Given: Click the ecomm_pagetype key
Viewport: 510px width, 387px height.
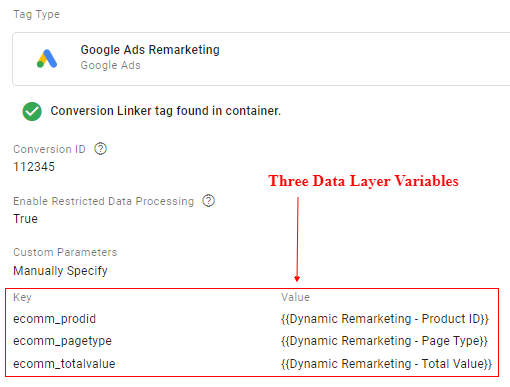Looking at the screenshot, I should pos(62,341).
